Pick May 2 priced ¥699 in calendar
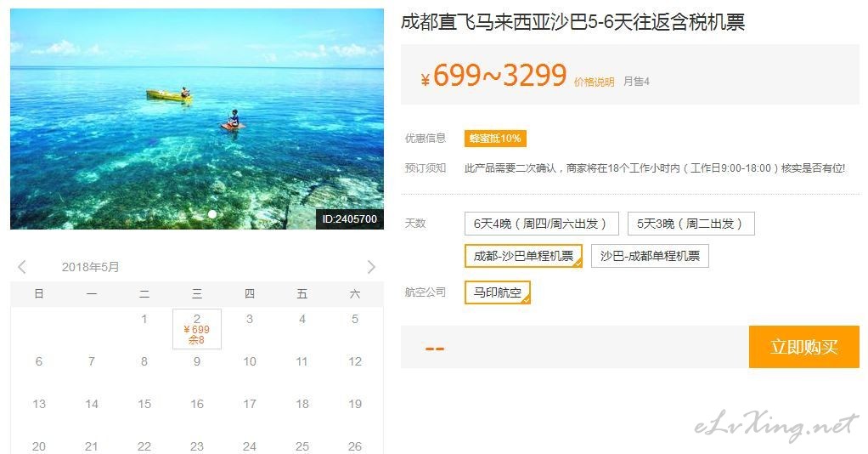The image size is (868, 454). coord(197,329)
